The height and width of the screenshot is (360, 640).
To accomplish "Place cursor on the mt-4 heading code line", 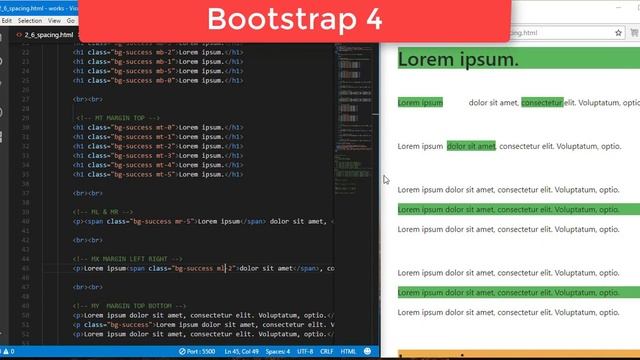I will 158,165.
